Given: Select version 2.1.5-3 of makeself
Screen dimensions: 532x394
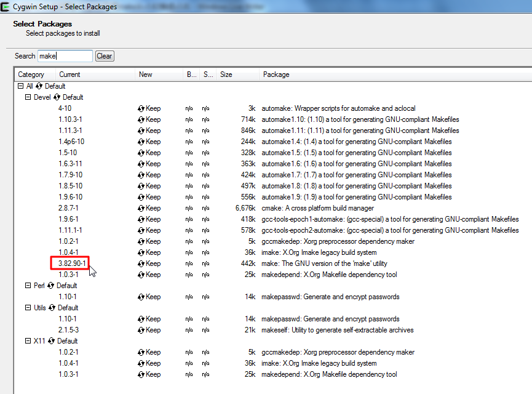Looking at the screenshot, I should click(x=68, y=330).
